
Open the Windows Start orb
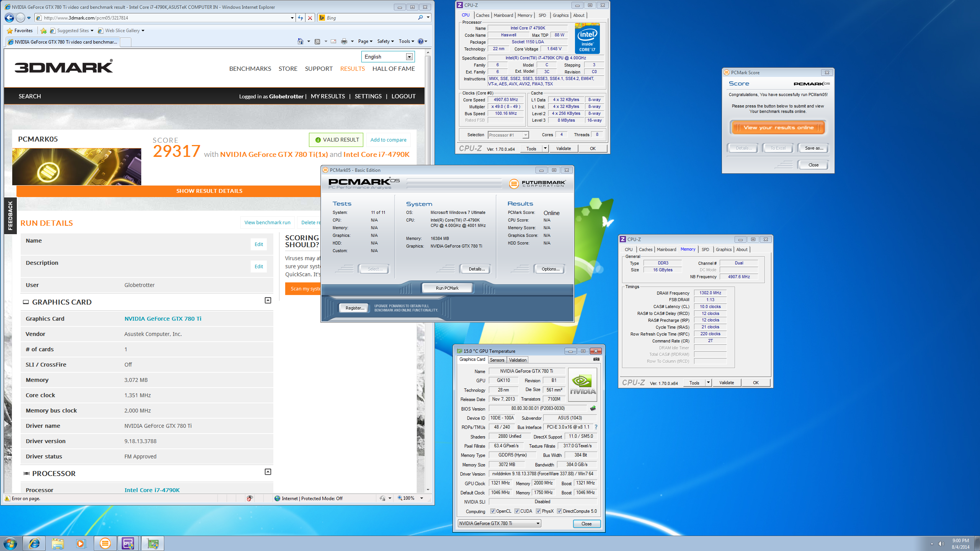click(x=10, y=543)
